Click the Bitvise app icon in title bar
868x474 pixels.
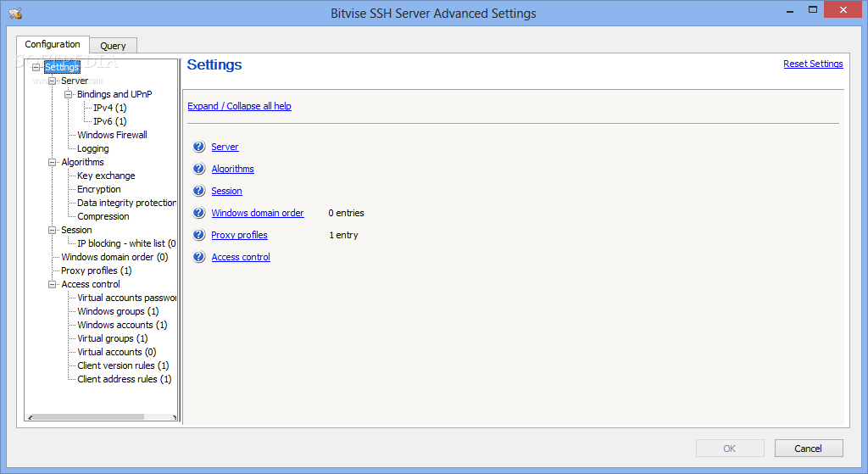(15, 13)
